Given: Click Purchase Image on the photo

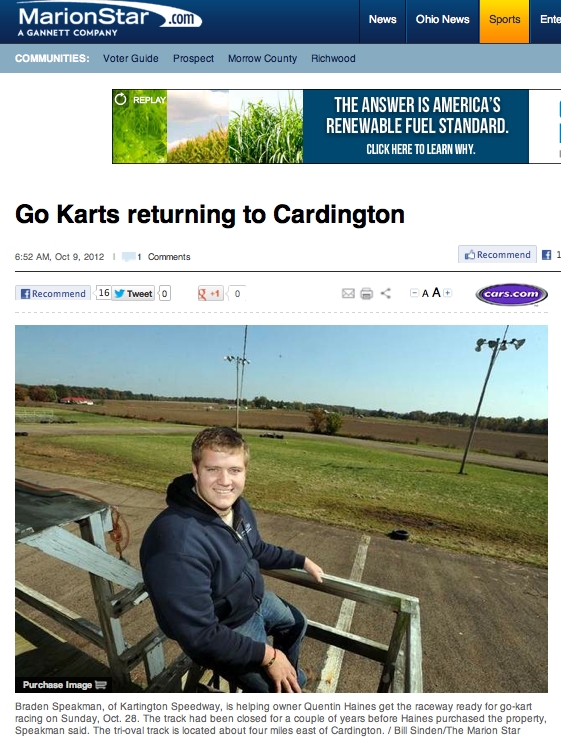Looking at the screenshot, I should click(x=64, y=685).
